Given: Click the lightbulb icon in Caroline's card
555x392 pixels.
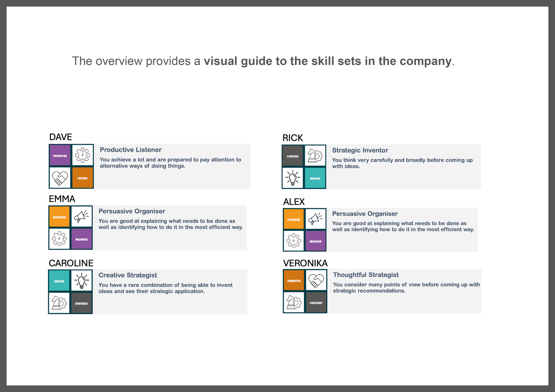Looking at the screenshot, I should point(82,280).
